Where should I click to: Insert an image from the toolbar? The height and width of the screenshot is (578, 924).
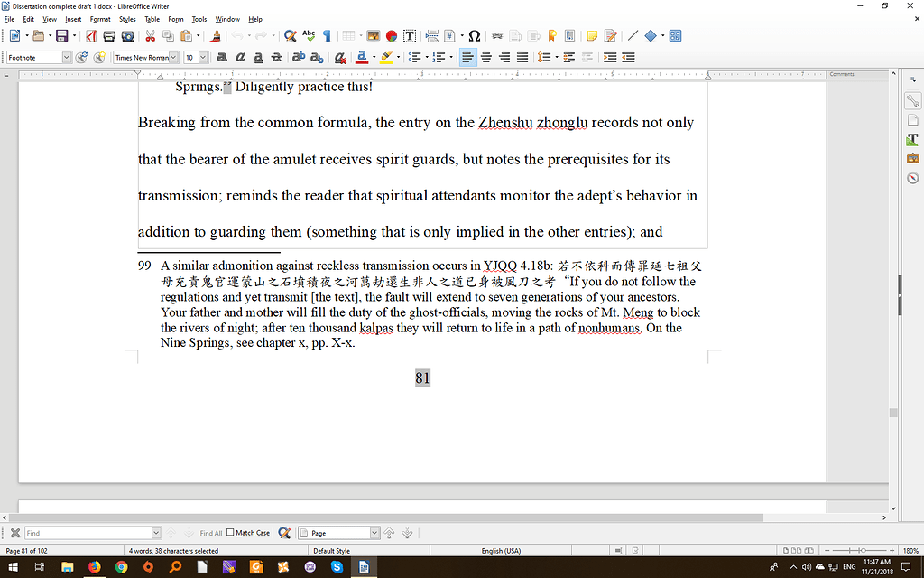[x=374, y=36]
